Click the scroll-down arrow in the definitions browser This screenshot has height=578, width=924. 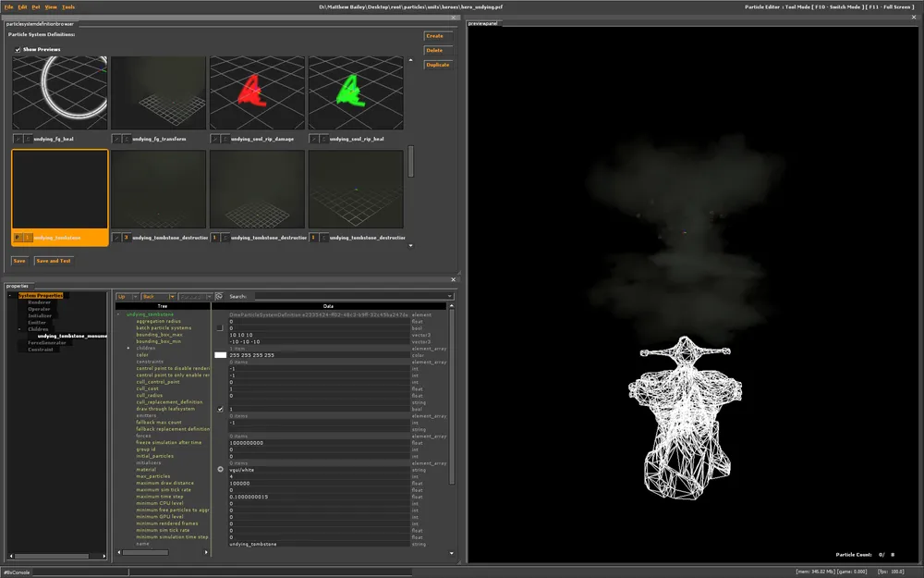[411, 245]
